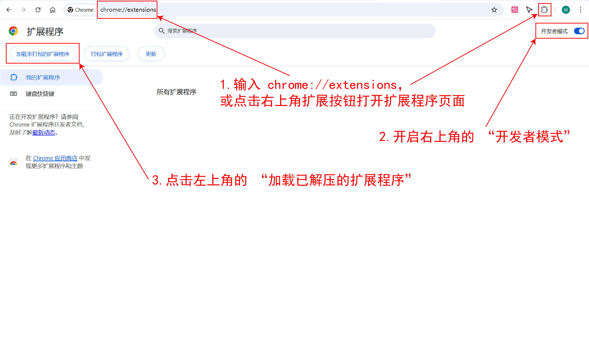Toggle 开发者模式 switch off

coord(579,31)
